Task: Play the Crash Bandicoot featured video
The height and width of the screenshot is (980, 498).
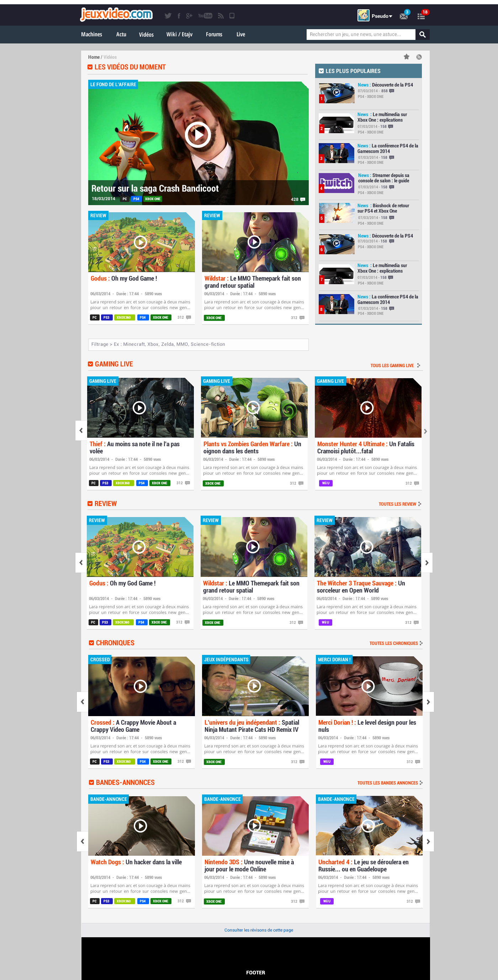Action: [x=198, y=135]
